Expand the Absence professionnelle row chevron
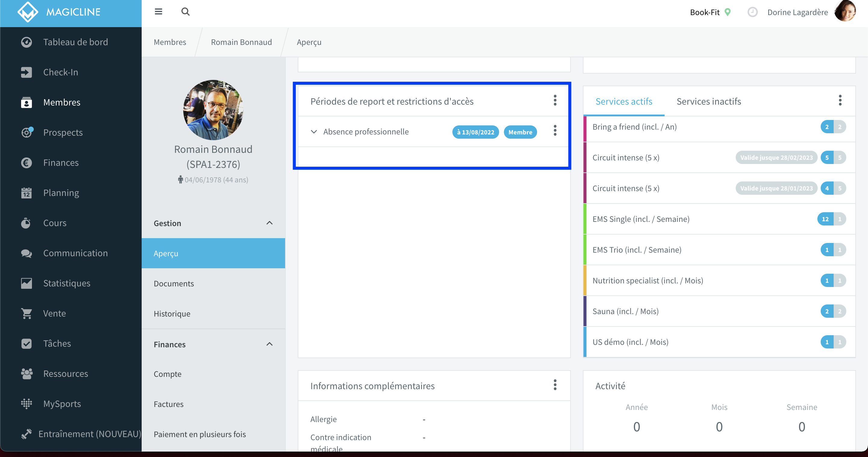Screen dimensions: 868x457 point(314,131)
